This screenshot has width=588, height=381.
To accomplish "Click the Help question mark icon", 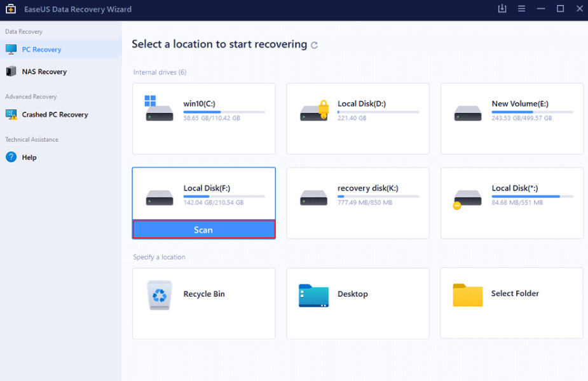I will pos(11,157).
